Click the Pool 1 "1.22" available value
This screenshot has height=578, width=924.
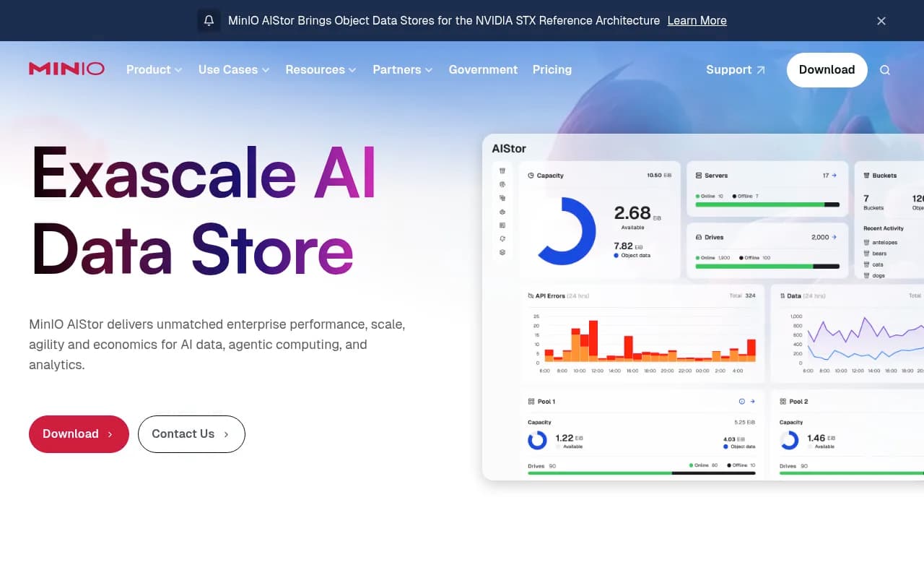(x=565, y=438)
